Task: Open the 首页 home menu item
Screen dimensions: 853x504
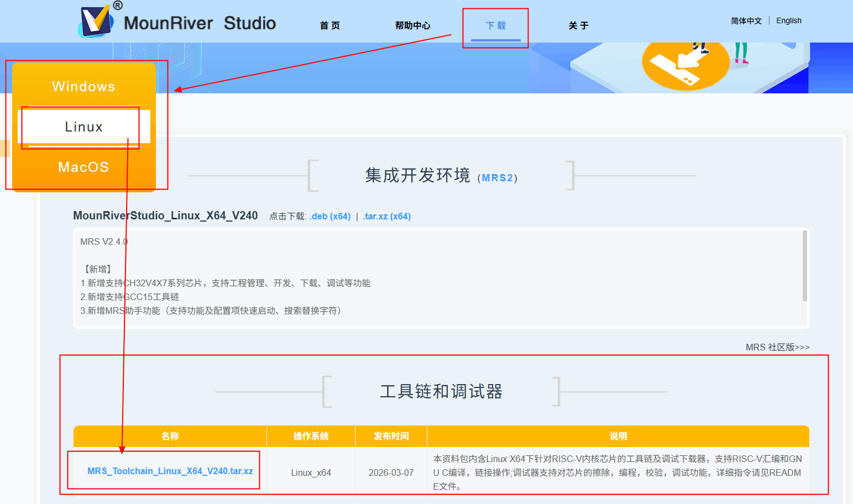Action: (330, 25)
